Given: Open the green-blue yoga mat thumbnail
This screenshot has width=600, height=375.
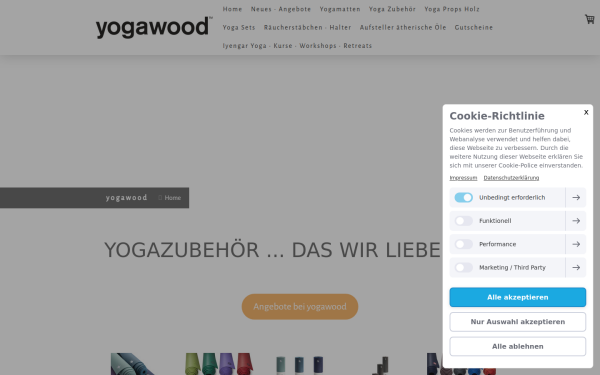Looking at the screenshot, I should [x=133, y=364].
